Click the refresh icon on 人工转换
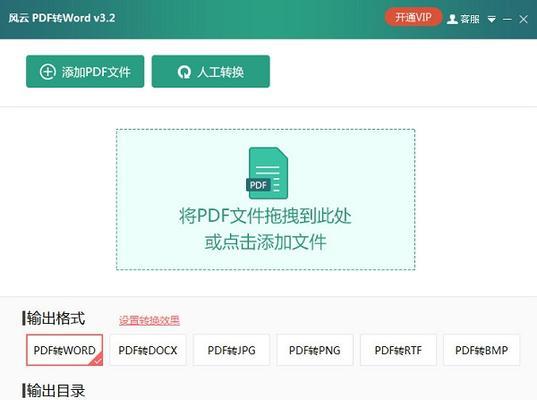537x400 pixels. click(184, 72)
